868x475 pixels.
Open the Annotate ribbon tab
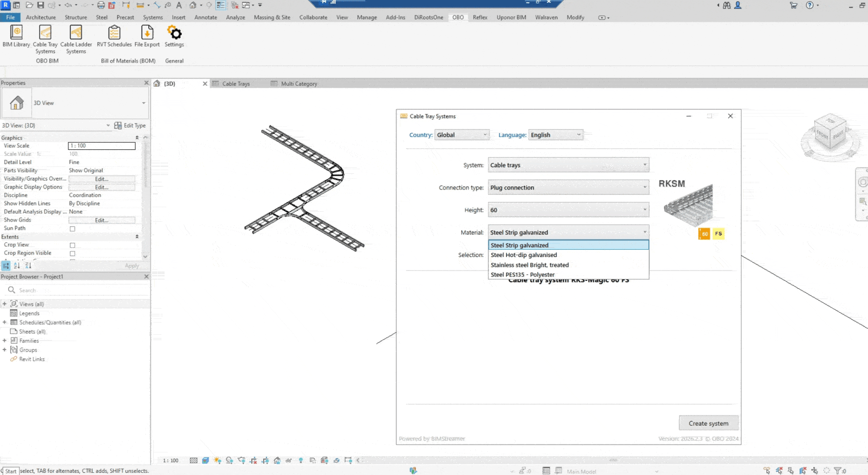[206, 17]
